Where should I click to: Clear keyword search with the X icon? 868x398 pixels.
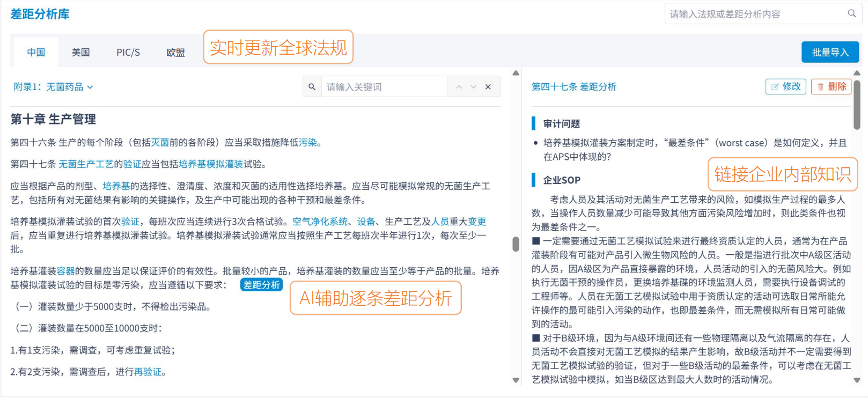pyautogui.click(x=488, y=87)
